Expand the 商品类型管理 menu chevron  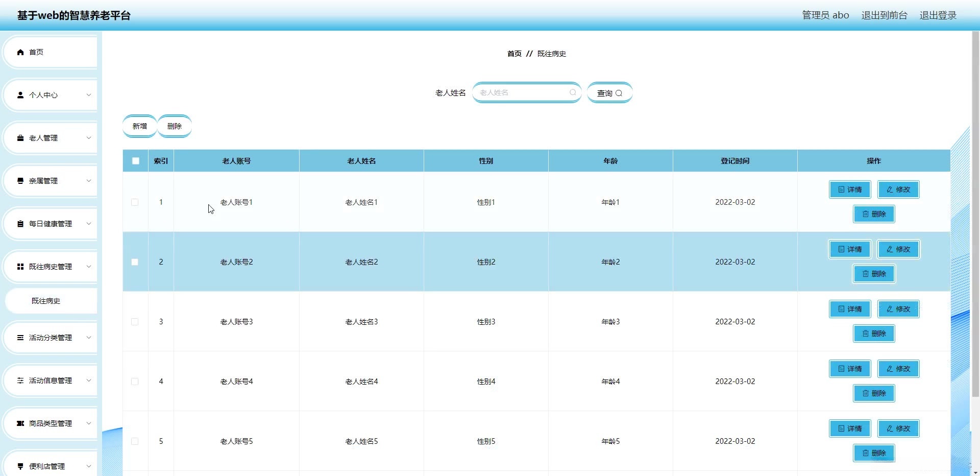(x=88, y=423)
